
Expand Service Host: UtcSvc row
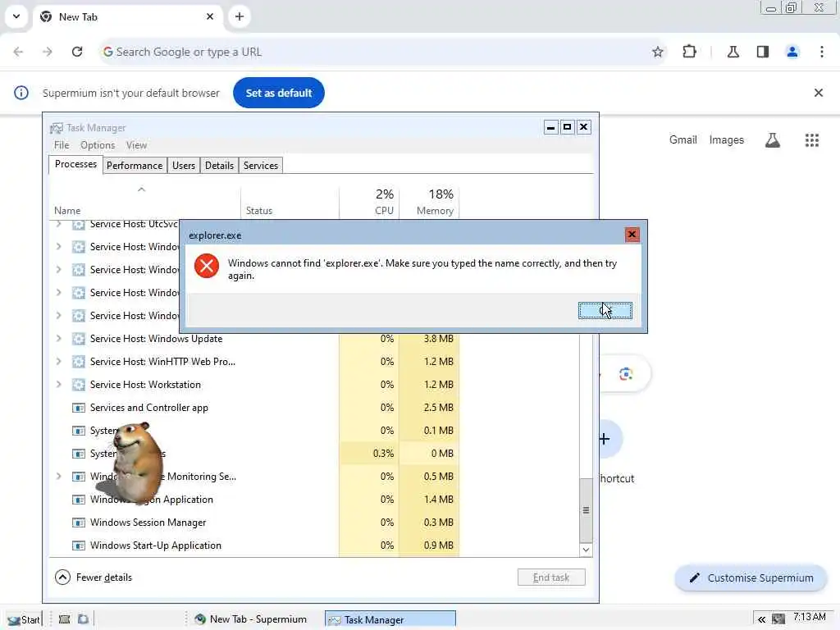(x=59, y=224)
